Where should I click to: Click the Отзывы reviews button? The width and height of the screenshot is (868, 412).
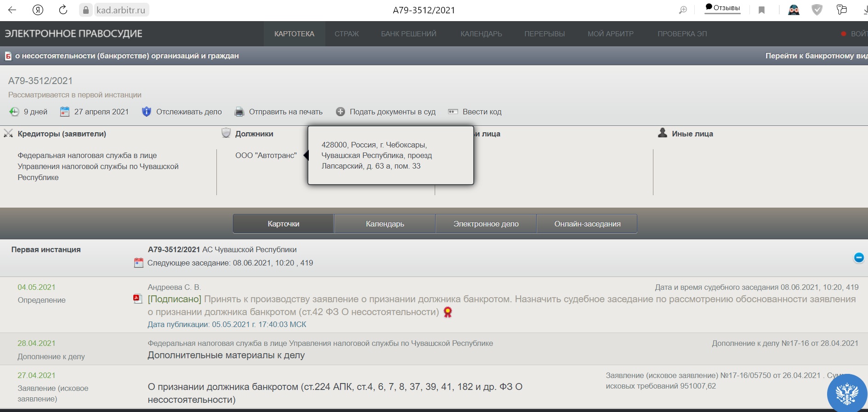(x=723, y=8)
